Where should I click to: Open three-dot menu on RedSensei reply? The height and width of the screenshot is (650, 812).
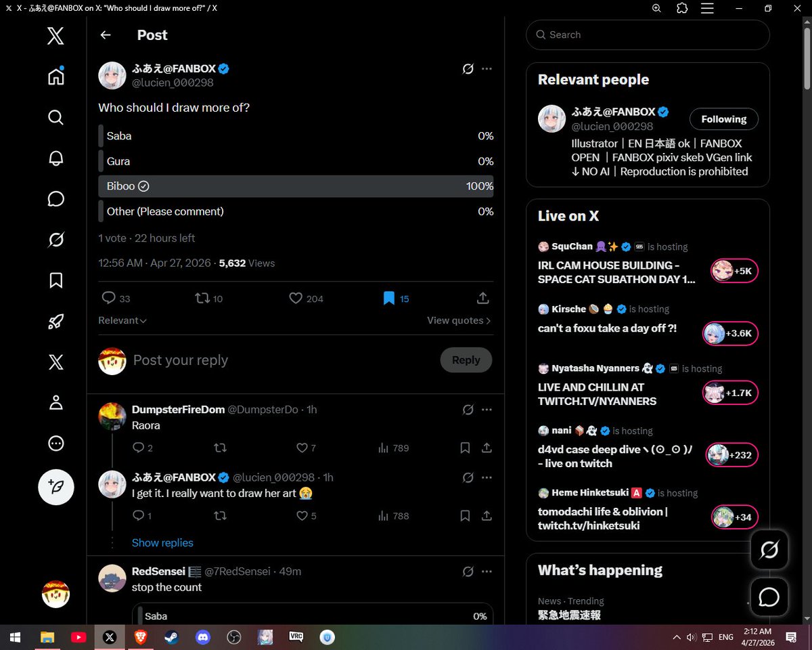tap(487, 571)
